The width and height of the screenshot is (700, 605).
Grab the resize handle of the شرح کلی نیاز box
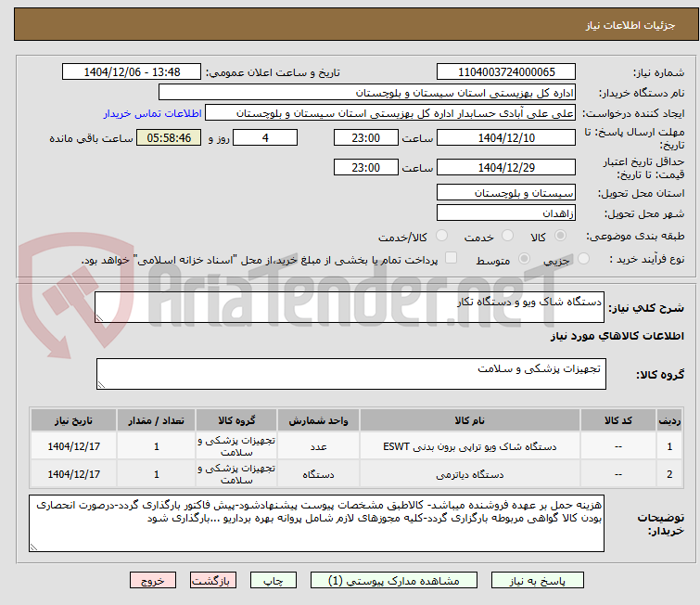coord(99,318)
